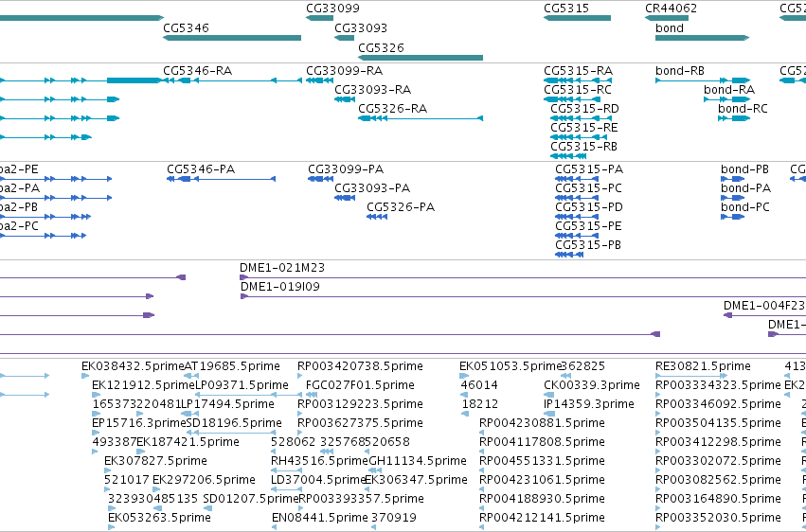Click the CG33099 gene label
806x532 pixels.
click(x=332, y=9)
